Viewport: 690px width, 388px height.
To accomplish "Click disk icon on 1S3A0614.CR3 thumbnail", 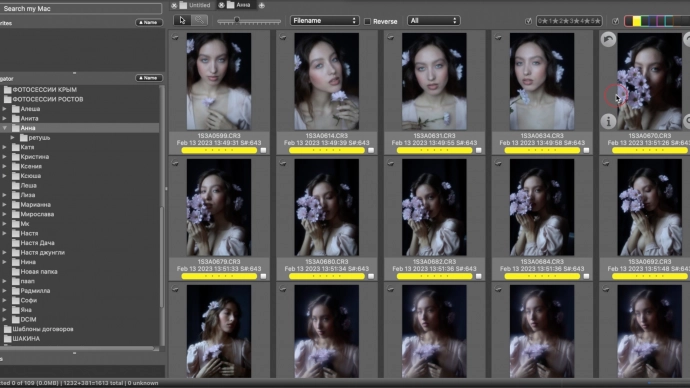I will click(283, 37).
